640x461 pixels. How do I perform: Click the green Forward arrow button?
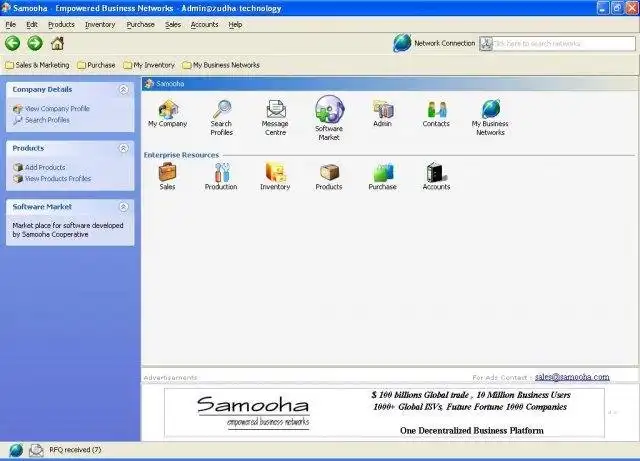coord(35,43)
